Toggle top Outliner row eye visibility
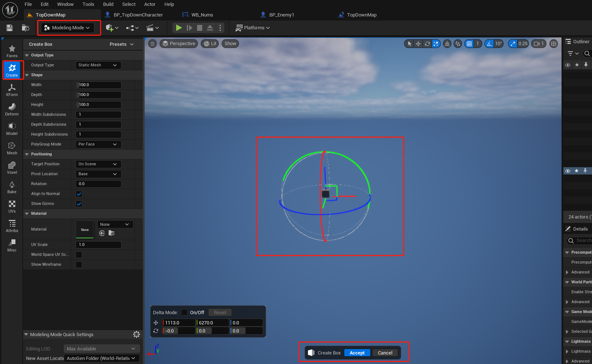592x364 pixels. [568, 65]
